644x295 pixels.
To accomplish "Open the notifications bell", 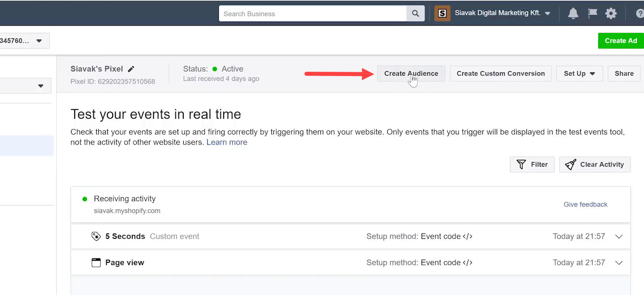I will click(573, 13).
